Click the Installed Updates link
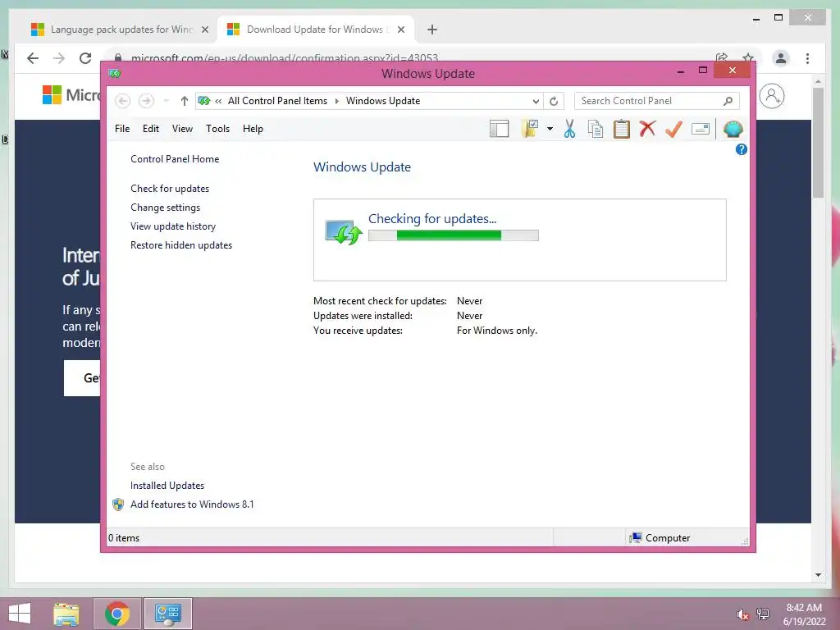 point(167,486)
